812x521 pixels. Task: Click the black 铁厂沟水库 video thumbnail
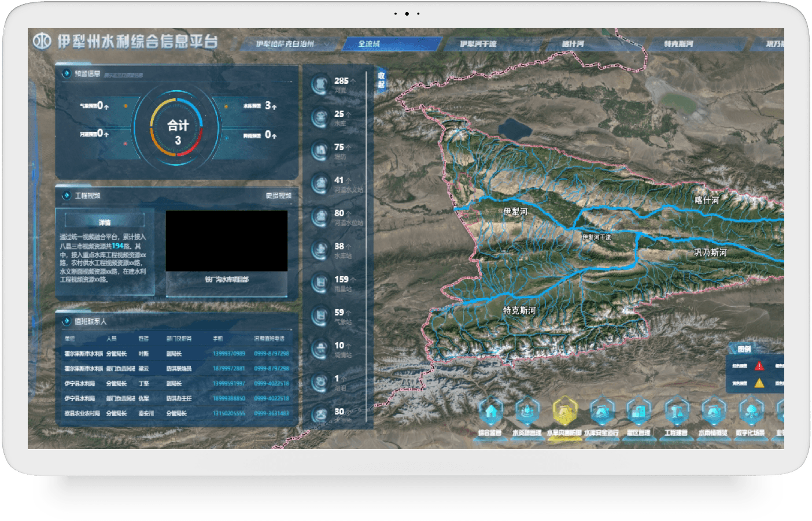click(x=227, y=241)
